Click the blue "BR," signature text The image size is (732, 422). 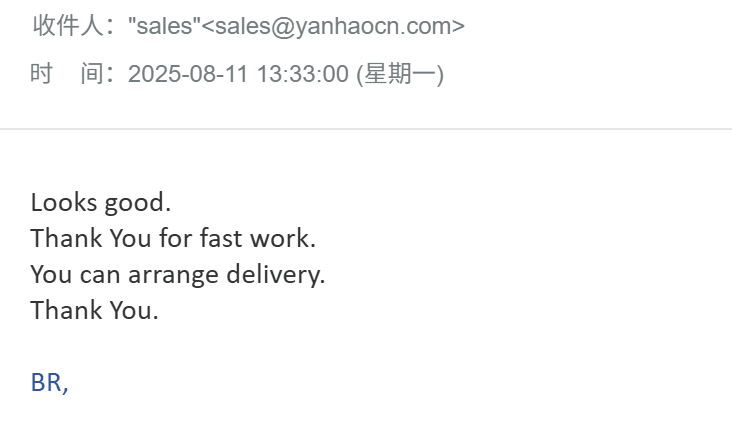click(49, 383)
